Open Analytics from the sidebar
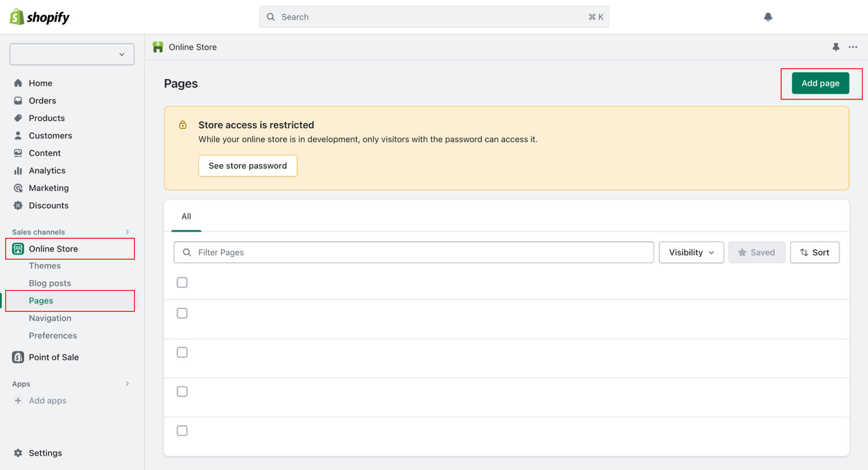Image resolution: width=868 pixels, height=470 pixels. click(47, 171)
